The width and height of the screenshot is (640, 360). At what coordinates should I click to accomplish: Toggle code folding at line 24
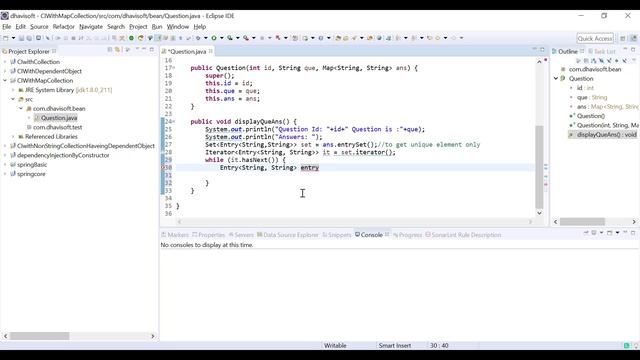(173, 122)
